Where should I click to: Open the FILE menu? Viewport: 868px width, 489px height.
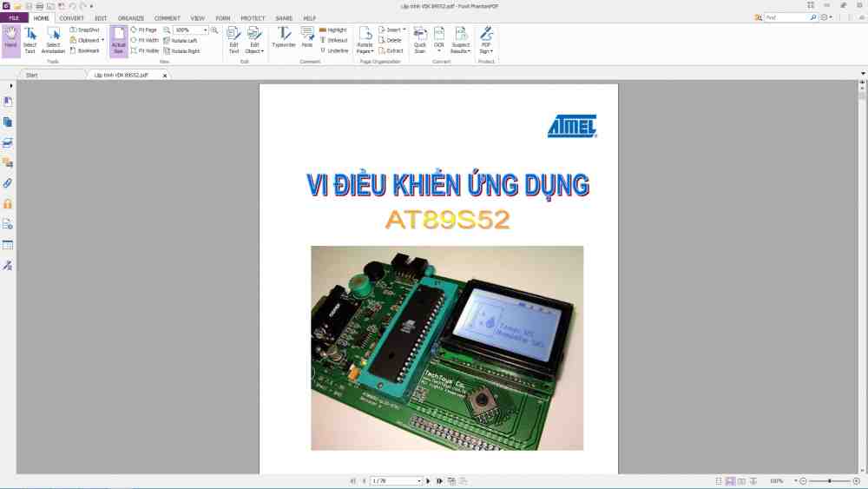click(13, 18)
